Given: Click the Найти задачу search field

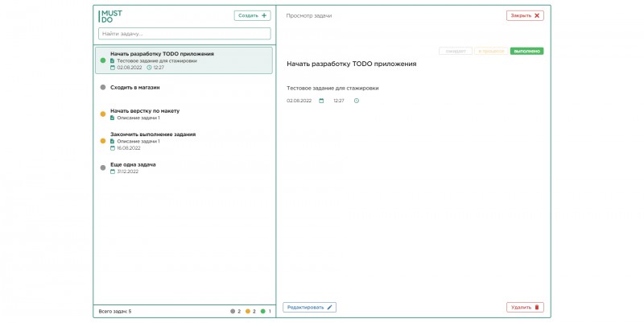Looking at the screenshot, I should point(184,34).
